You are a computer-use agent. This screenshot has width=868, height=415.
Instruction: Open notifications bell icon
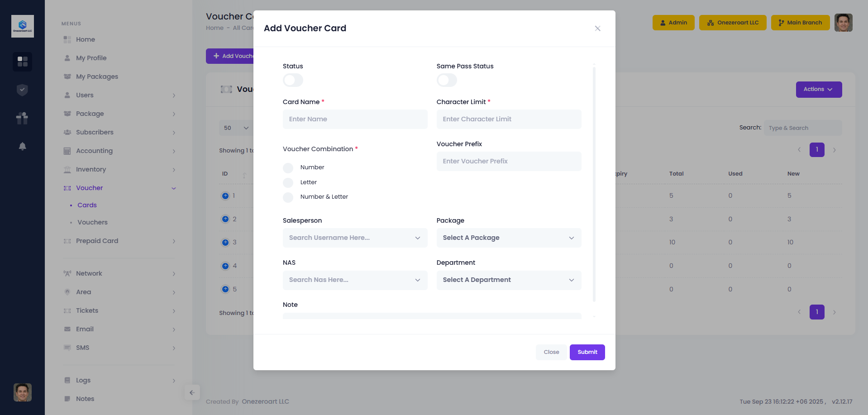click(22, 146)
